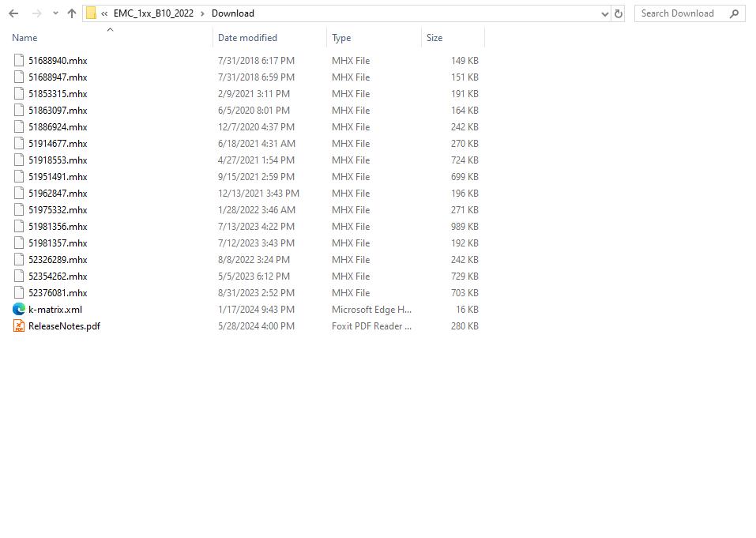The height and width of the screenshot is (538, 756).
Task: Click the 729 KB size cell
Action: 465,277
